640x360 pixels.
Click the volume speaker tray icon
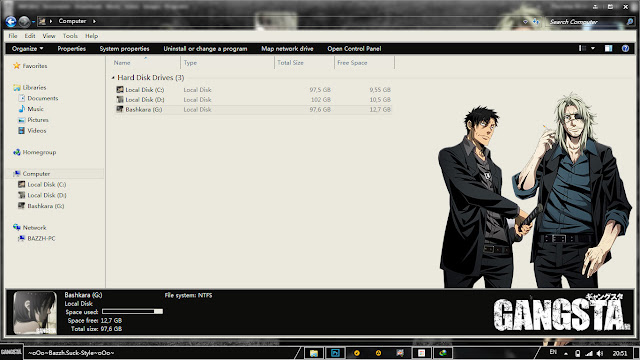tap(600, 353)
